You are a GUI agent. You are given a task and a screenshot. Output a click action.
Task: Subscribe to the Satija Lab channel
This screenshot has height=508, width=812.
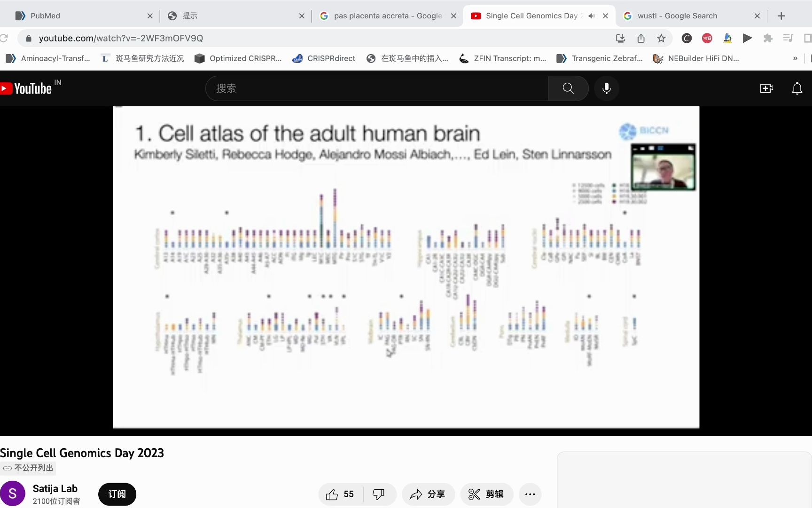pyautogui.click(x=117, y=494)
